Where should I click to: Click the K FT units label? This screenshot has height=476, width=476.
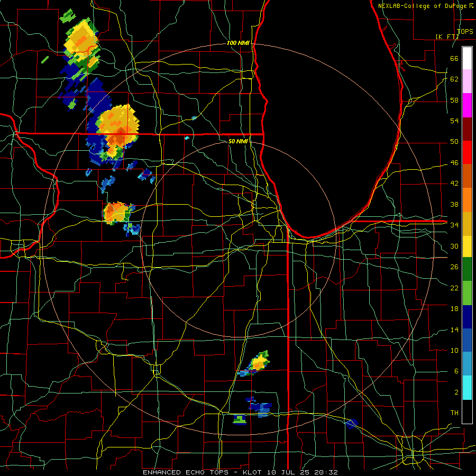tap(447, 36)
